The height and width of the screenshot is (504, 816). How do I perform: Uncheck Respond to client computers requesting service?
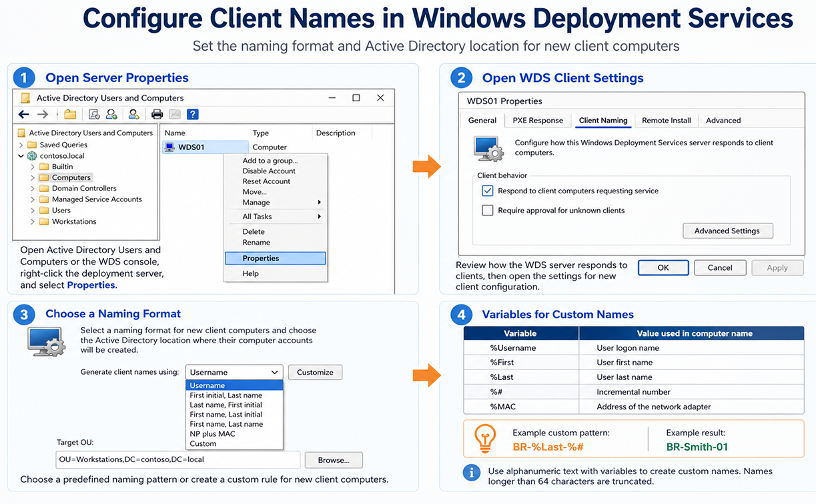[486, 190]
